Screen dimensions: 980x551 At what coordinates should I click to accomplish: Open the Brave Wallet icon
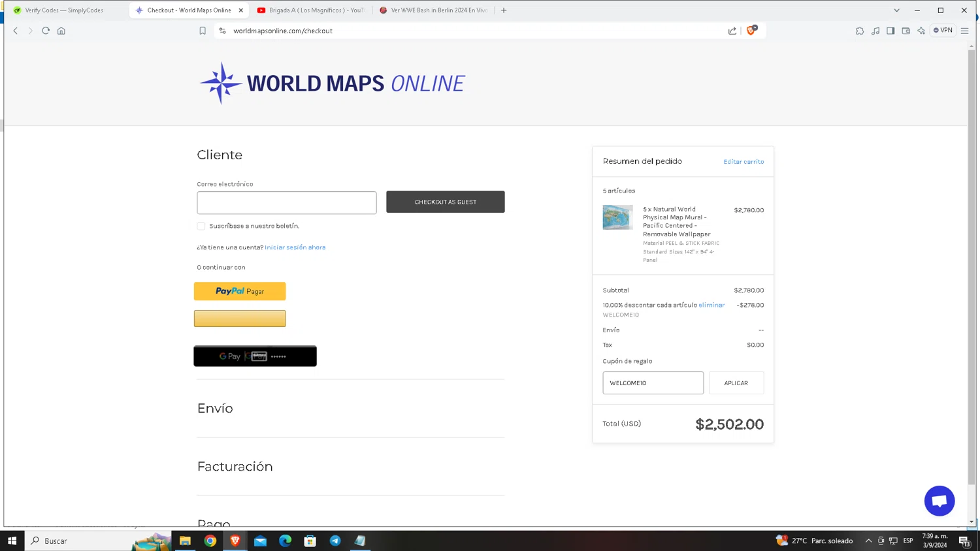point(906,31)
